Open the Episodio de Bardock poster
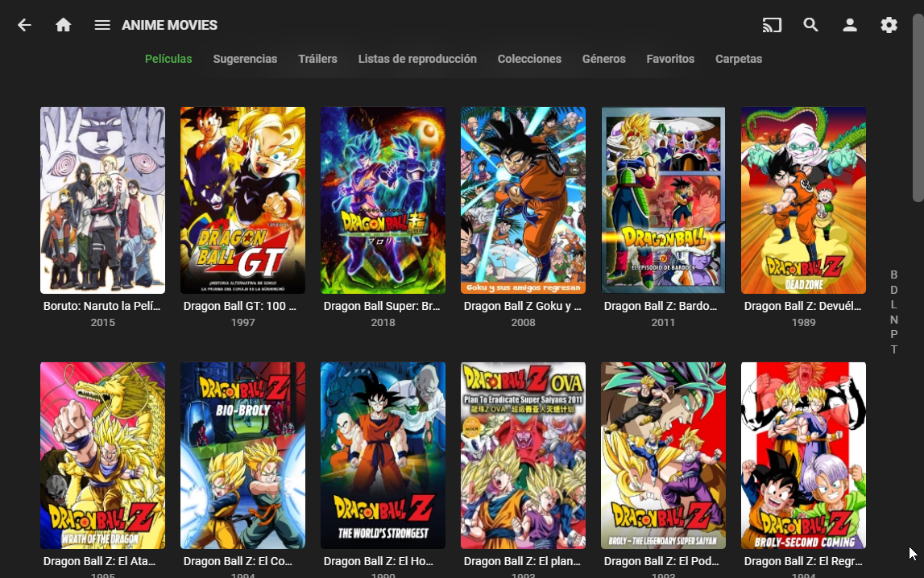Screen dimensions: 924x578 click(x=663, y=200)
